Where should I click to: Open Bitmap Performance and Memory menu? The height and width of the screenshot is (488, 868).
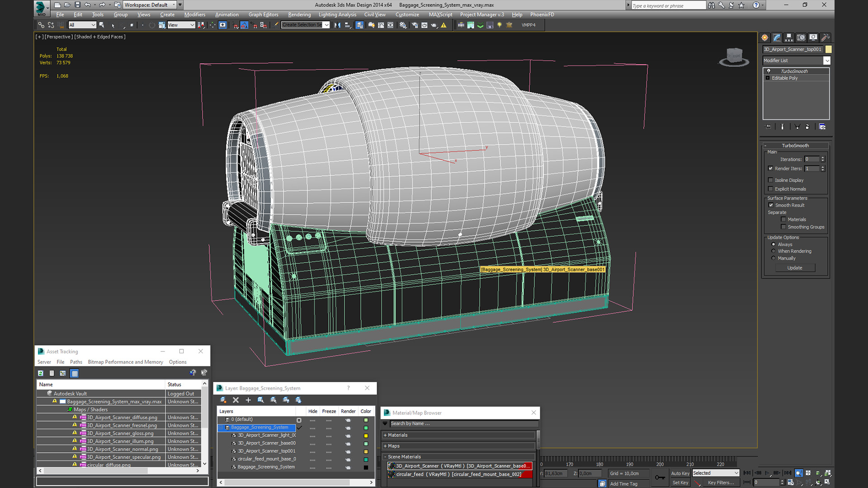point(125,362)
